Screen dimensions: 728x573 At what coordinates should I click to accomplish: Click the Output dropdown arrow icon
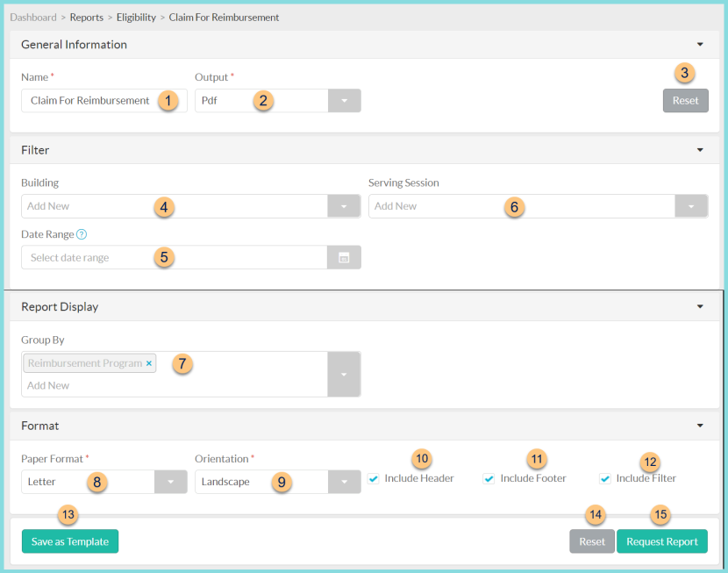pos(344,100)
